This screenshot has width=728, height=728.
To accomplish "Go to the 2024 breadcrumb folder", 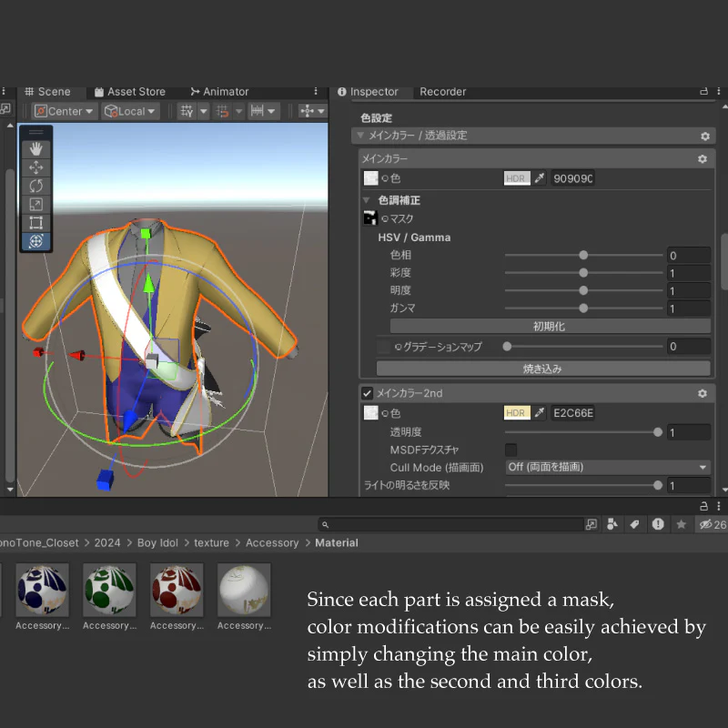I will pyautogui.click(x=107, y=542).
